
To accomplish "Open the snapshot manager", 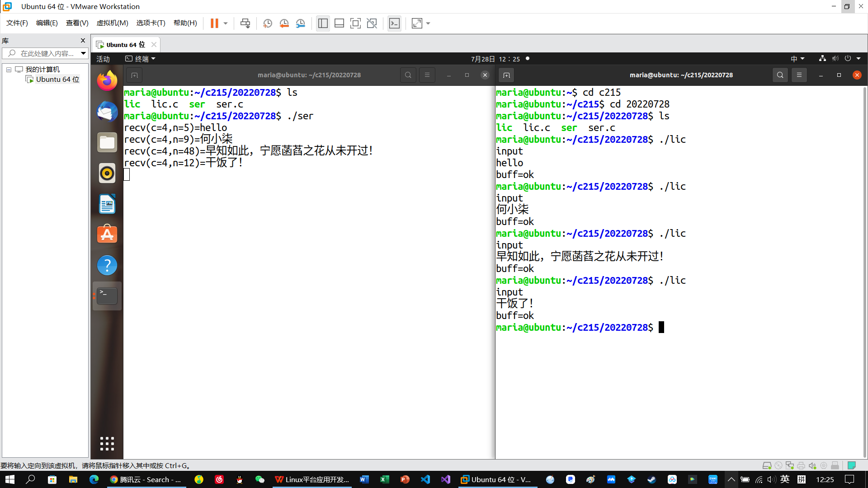I will click(301, 23).
